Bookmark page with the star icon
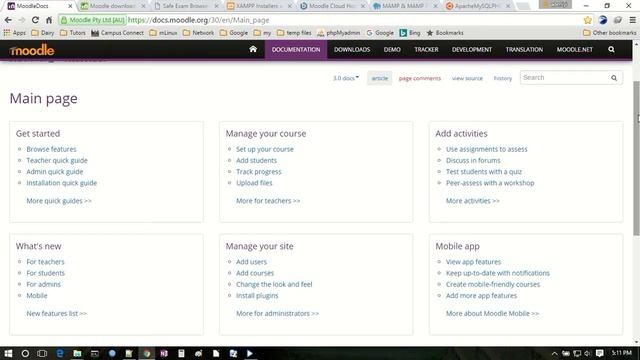640x360 pixels. point(587,20)
